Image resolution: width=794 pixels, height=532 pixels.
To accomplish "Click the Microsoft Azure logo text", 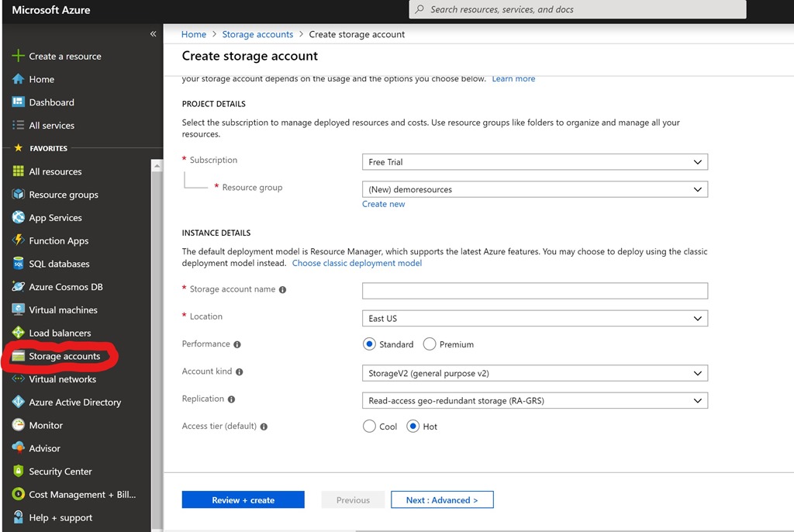I will (51, 9).
